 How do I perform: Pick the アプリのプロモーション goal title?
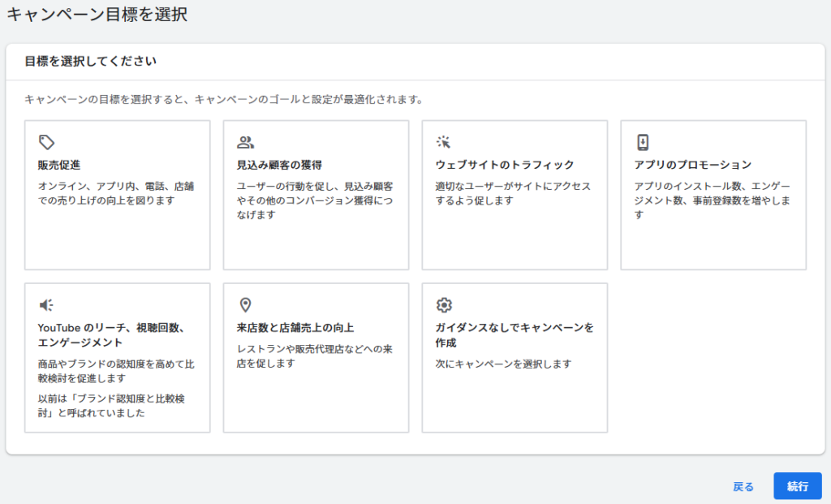692,165
